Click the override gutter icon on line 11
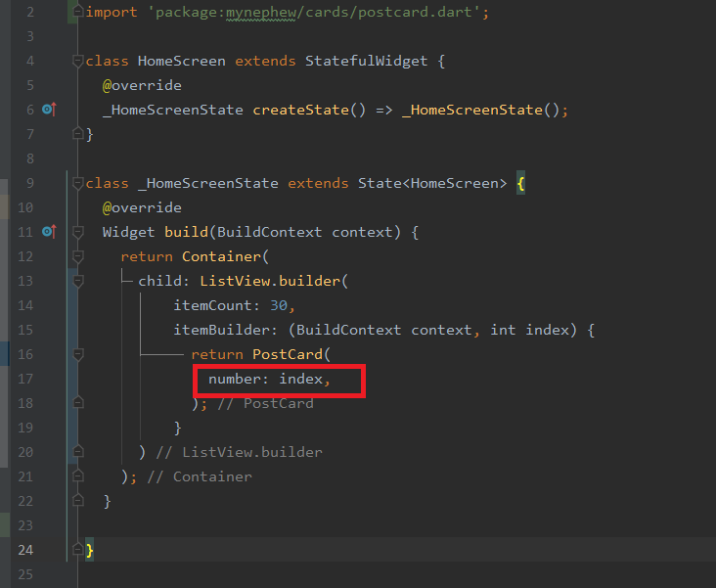Screen dimensions: 716x588 pyautogui.click(x=49, y=232)
